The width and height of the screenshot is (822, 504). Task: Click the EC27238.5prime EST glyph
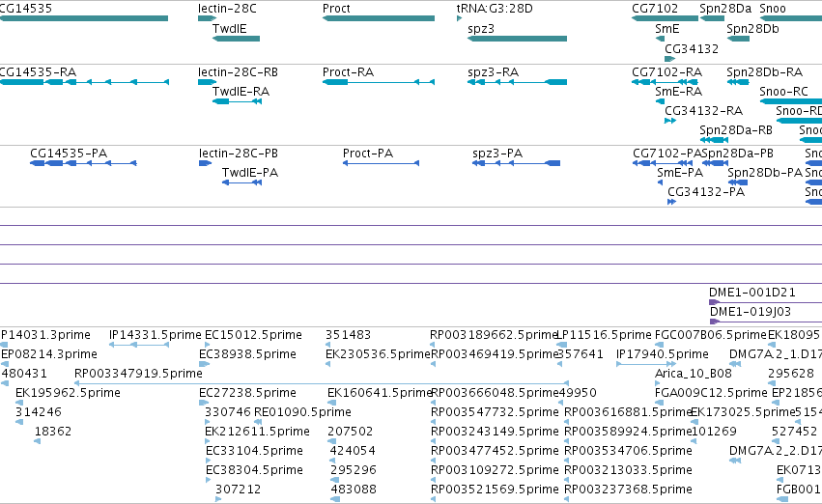tap(204, 403)
